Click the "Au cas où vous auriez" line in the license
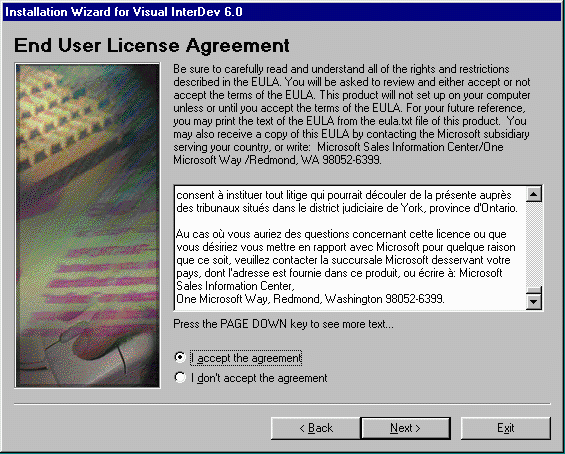Viewport: 565px width, 454px height. click(341, 234)
